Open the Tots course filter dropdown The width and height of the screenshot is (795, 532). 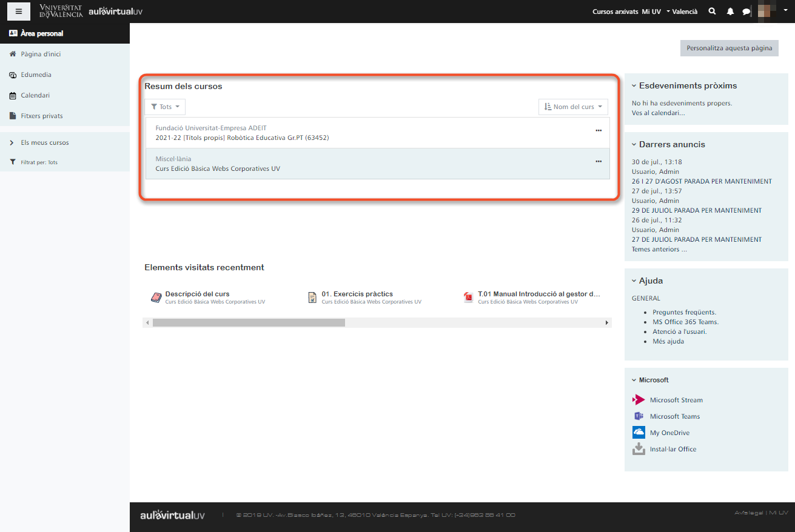[x=165, y=107]
